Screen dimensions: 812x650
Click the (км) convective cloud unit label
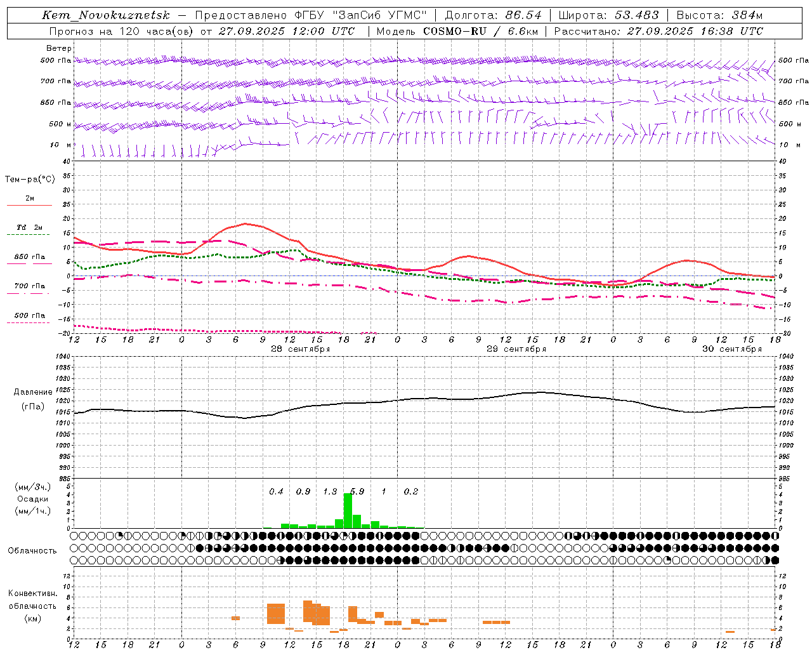pos(33,618)
